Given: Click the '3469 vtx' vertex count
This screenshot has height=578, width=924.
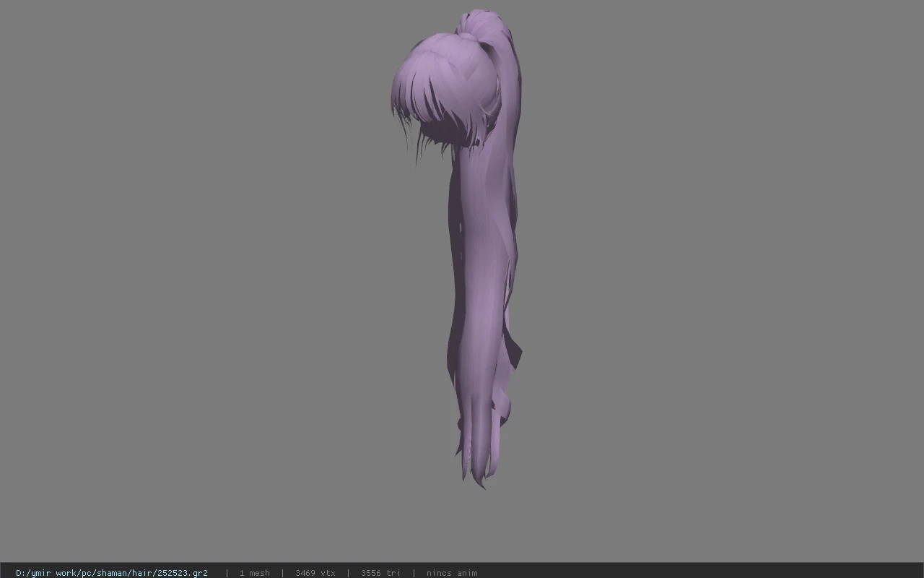Looking at the screenshot, I should pos(315,573).
